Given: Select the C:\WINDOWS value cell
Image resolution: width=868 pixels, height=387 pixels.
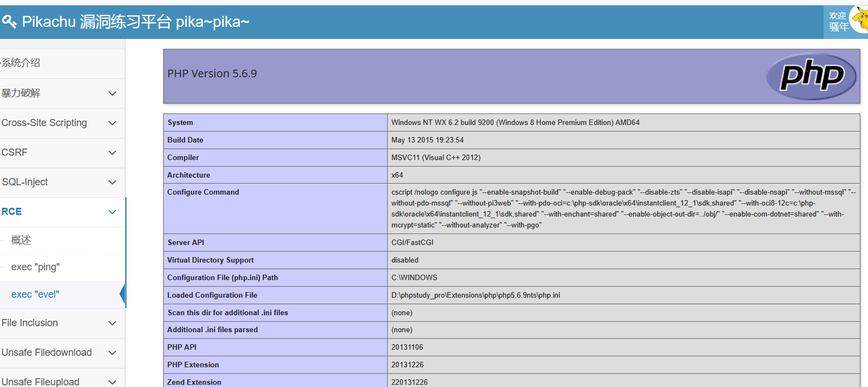Looking at the screenshot, I should point(623,278).
